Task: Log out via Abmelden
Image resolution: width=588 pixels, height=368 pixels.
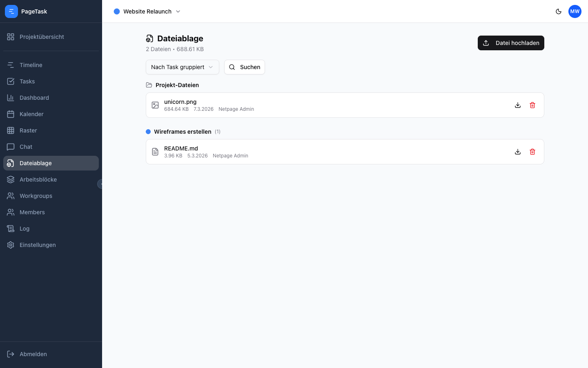Action: point(33,354)
